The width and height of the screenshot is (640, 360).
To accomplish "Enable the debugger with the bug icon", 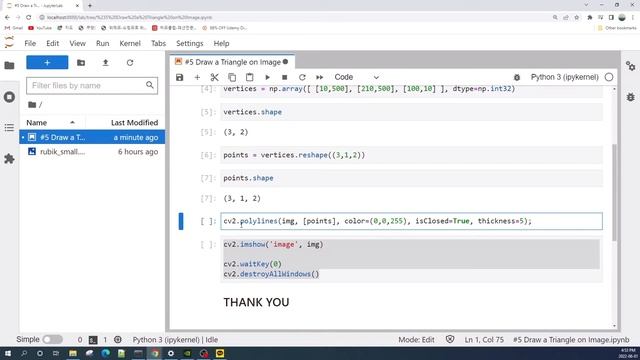I will tap(517, 77).
